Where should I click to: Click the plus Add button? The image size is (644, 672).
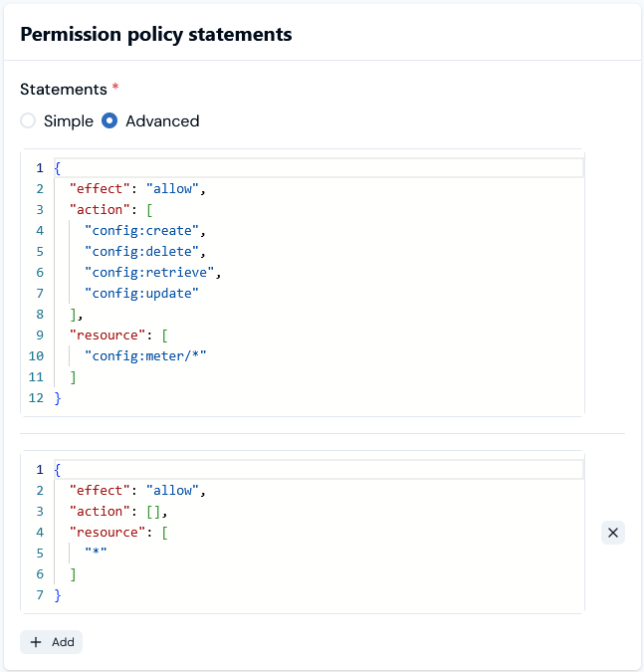click(x=51, y=642)
